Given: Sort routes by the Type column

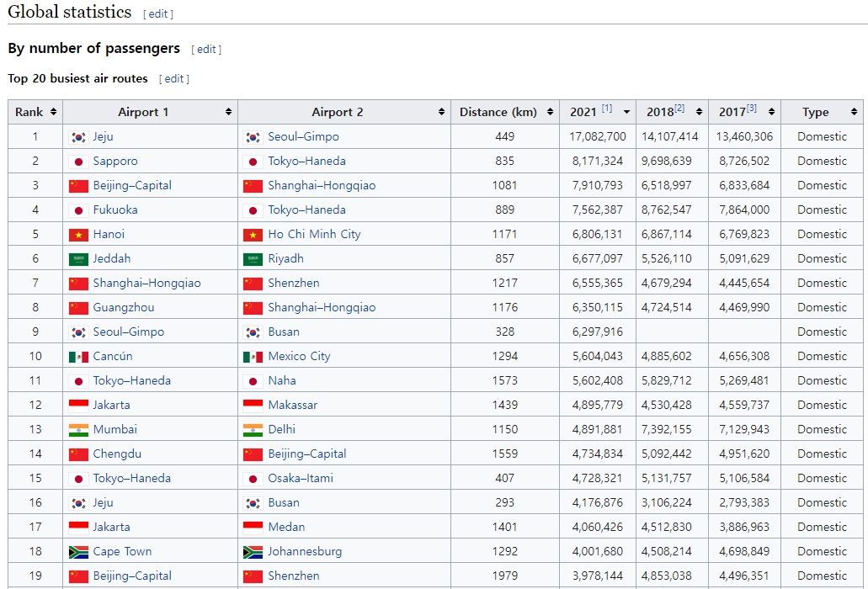Looking at the screenshot, I should point(822,112).
